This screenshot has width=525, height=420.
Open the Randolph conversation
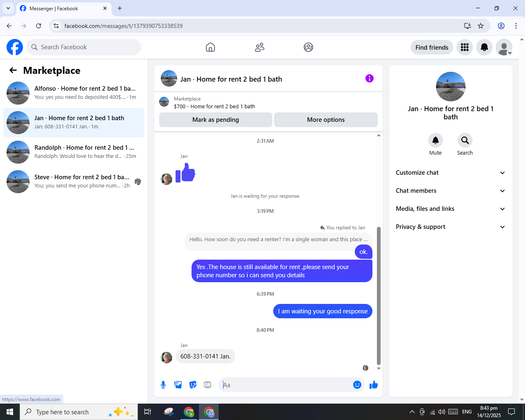[74, 152]
